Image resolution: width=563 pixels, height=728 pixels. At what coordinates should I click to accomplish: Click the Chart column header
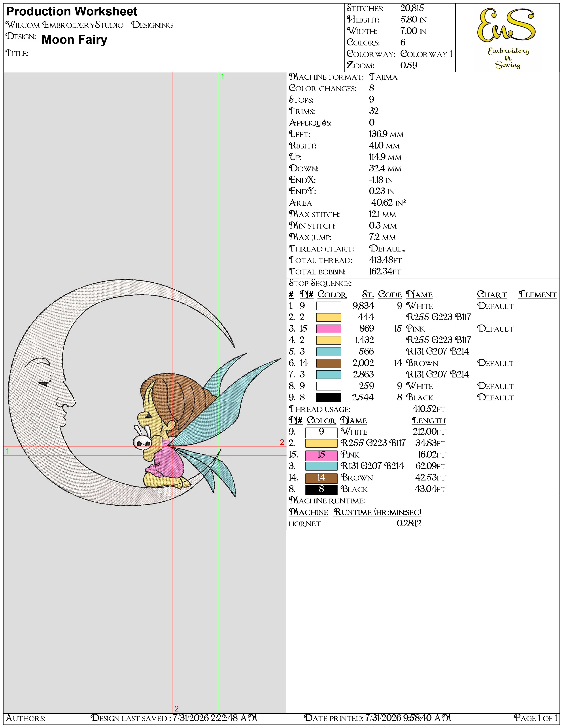[492, 295]
